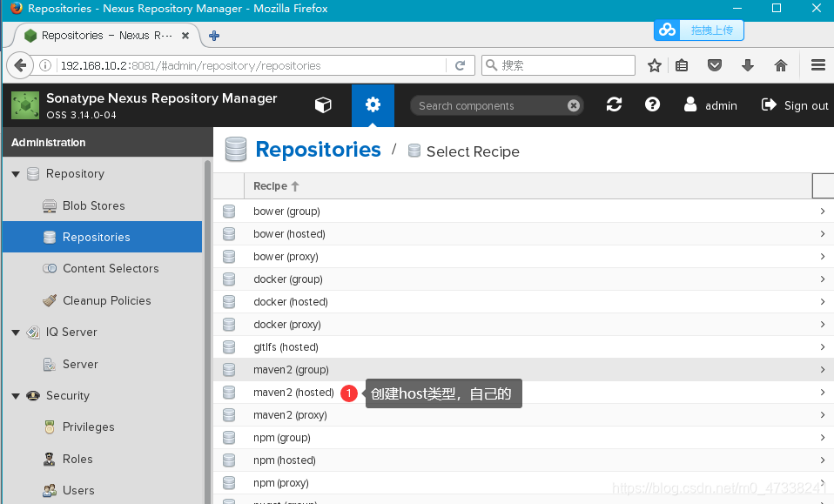The image size is (834, 504).
Task: Click database icon on docker (proxy) row
Action: click(x=229, y=325)
